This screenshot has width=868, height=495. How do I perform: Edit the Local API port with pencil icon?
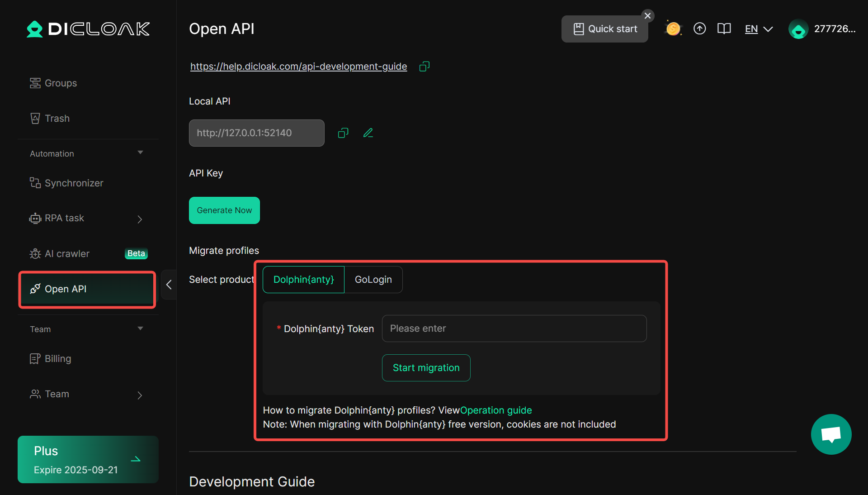click(x=368, y=133)
